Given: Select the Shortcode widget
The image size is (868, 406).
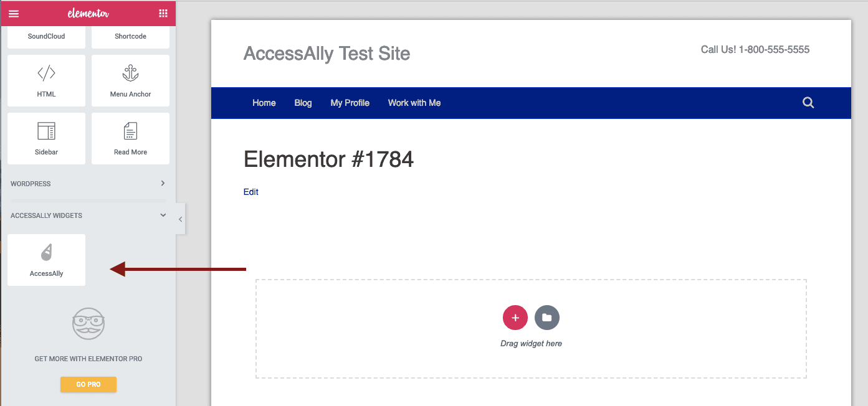Looking at the screenshot, I should (130, 37).
